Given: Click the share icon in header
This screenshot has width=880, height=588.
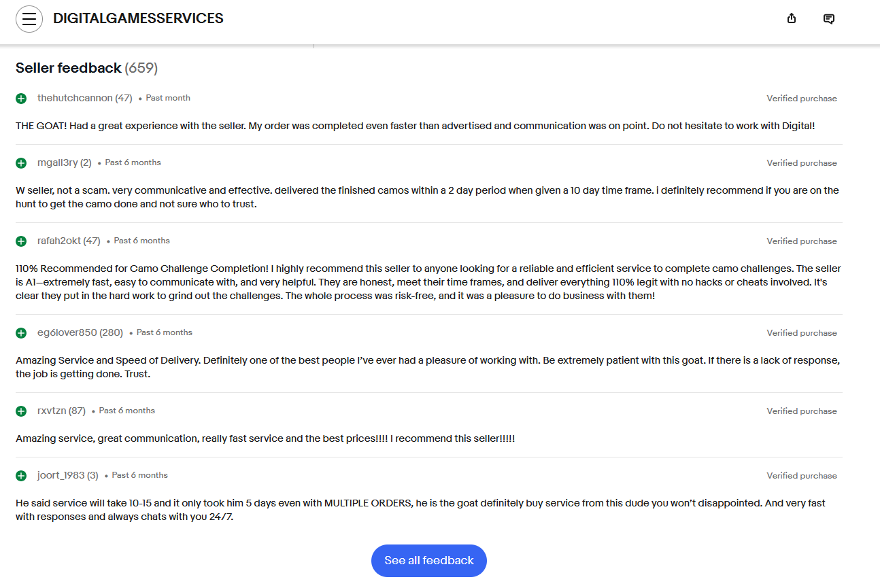Looking at the screenshot, I should [x=792, y=19].
